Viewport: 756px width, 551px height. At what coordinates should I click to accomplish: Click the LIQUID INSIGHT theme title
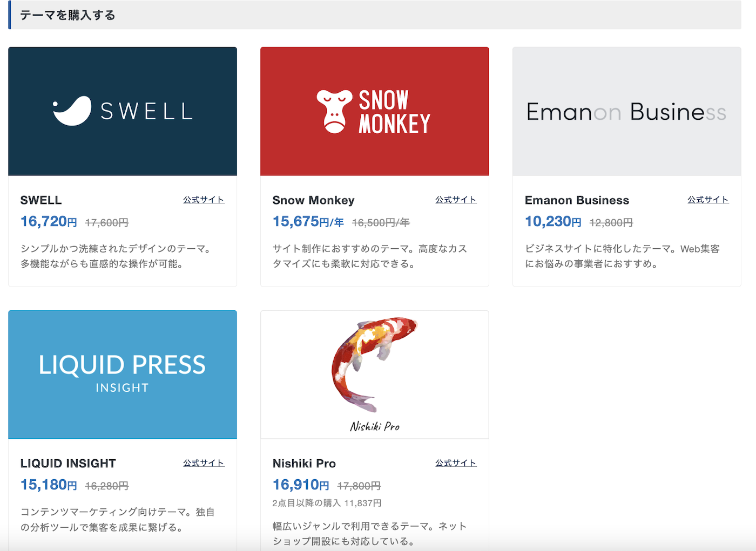[x=68, y=464]
